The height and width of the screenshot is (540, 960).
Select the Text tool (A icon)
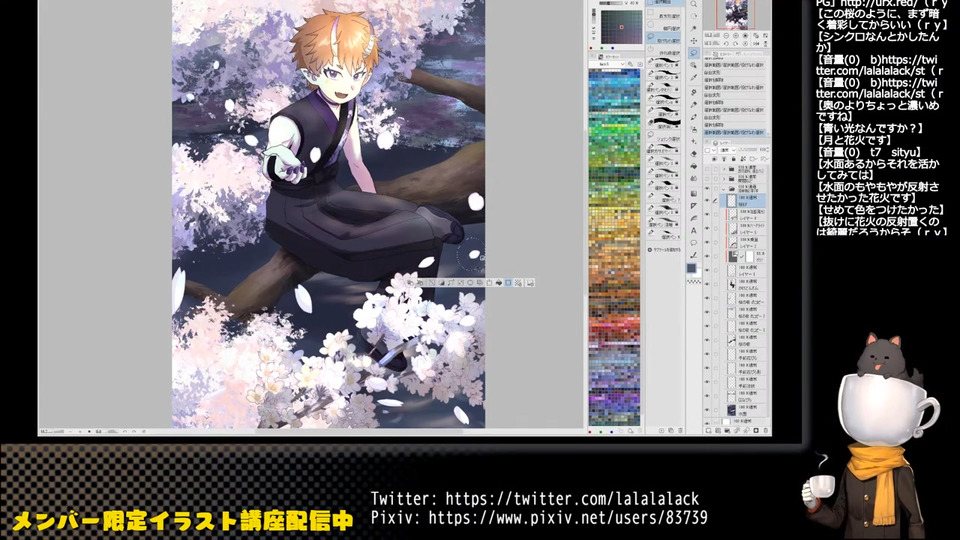coord(694,231)
